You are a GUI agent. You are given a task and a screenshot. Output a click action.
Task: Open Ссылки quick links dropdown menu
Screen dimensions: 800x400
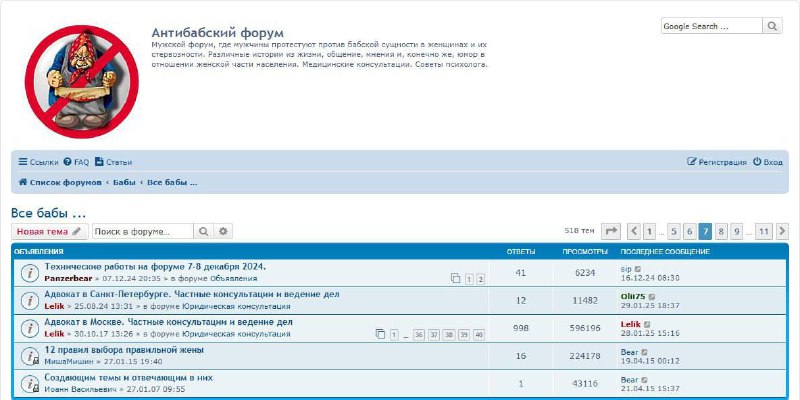[x=38, y=162]
